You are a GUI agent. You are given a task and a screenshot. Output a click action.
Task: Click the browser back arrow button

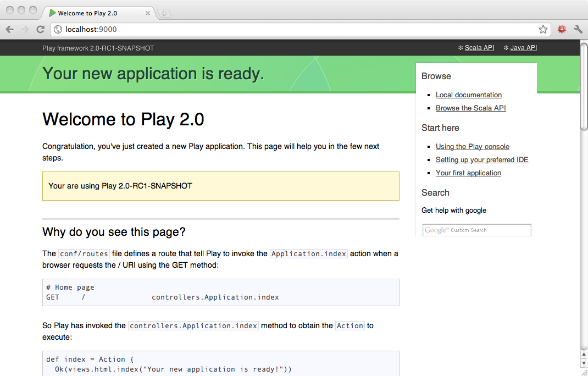point(9,30)
